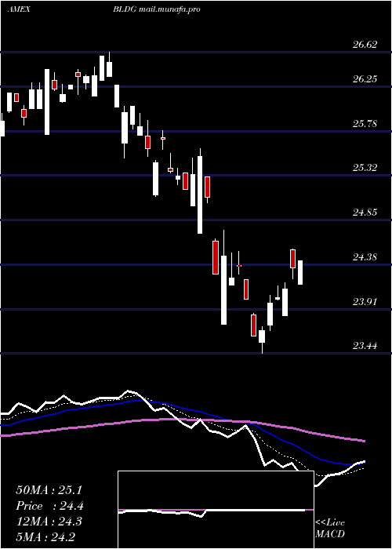Select the 24.38 price level label
The image size is (392, 549).
click(x=365, y=257)
